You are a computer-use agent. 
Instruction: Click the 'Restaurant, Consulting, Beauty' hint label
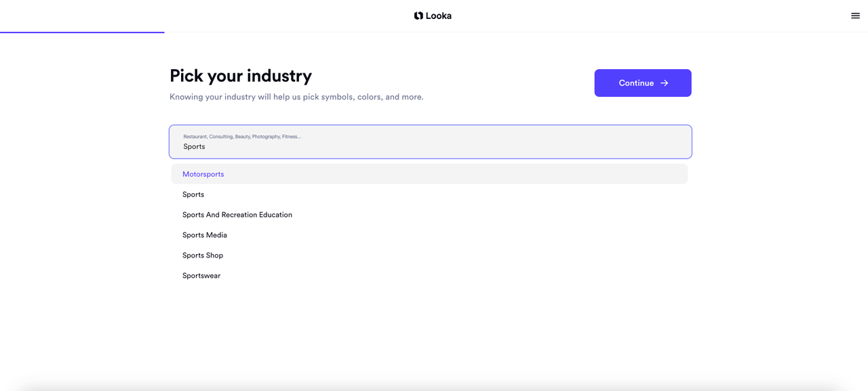coord(242,137)
